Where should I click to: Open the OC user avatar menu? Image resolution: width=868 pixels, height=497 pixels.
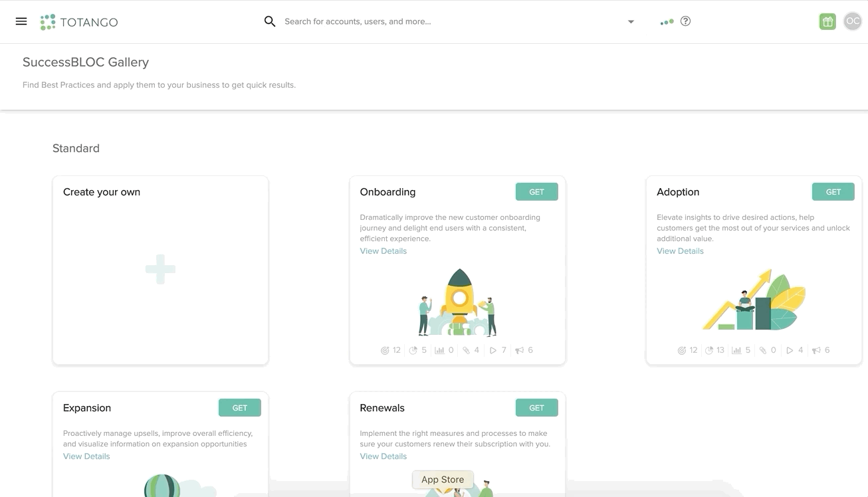point(853,21)
